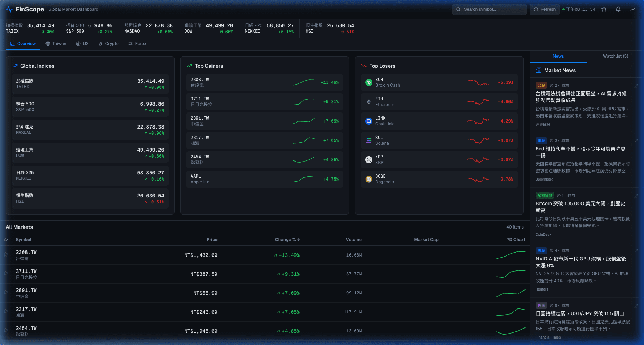Image resolution: width=644 pixels, height=345 pixels.
Task: Click the favorite star icon in header
Action: pos(604,9)
